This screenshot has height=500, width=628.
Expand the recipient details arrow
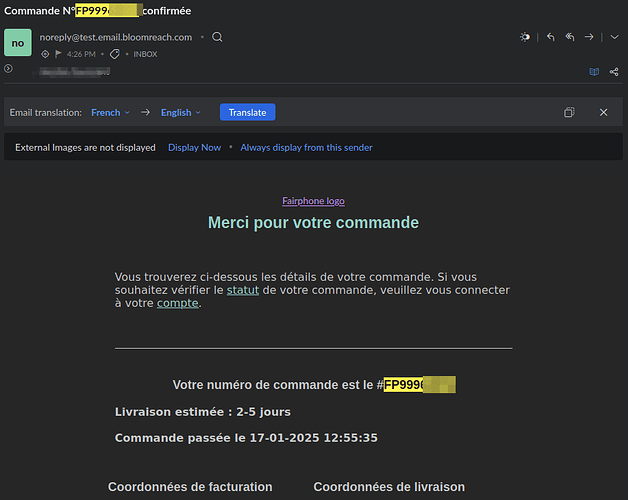[x=8, y=69]
